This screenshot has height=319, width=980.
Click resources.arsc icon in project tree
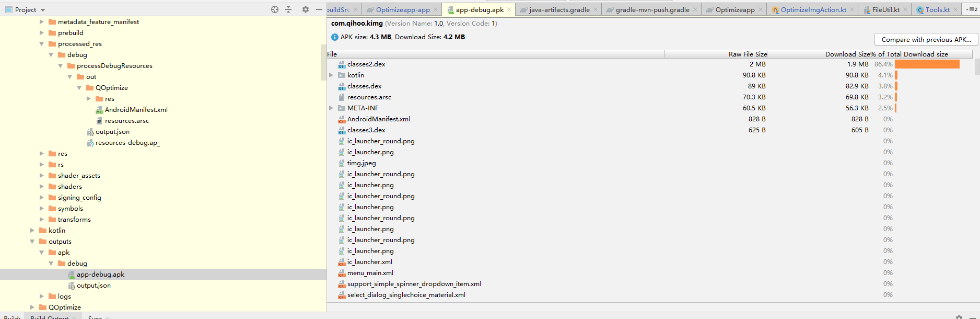click(x=99, y=121)
